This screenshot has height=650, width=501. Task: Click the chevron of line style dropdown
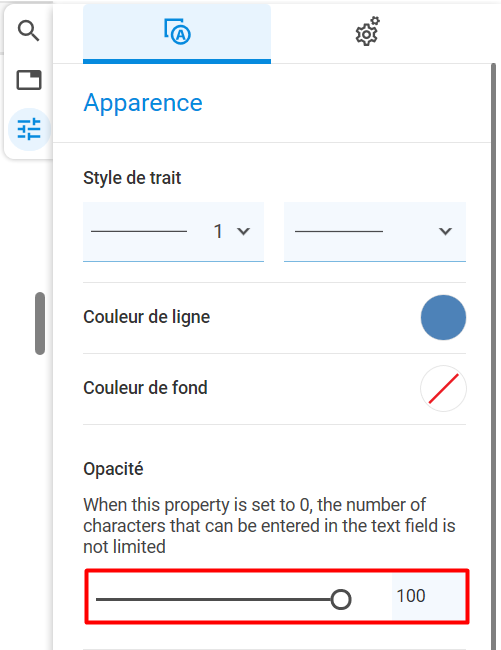click(445, 231)
